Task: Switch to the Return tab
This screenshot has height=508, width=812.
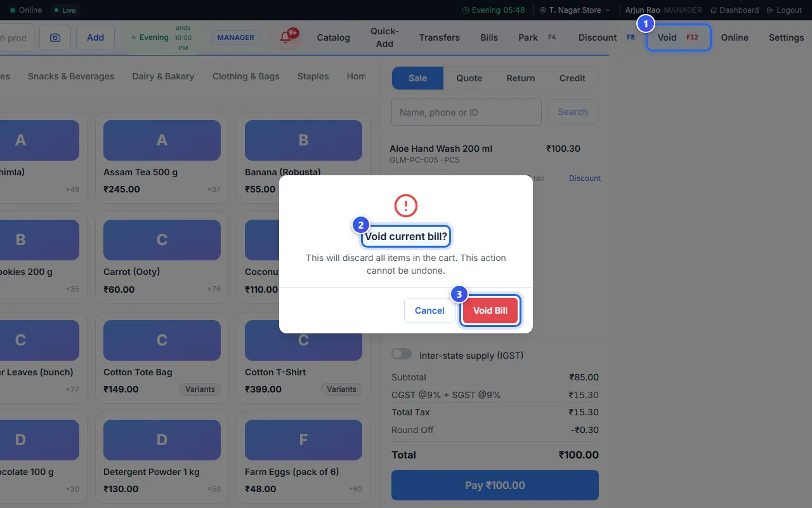Action: (521, 78)
